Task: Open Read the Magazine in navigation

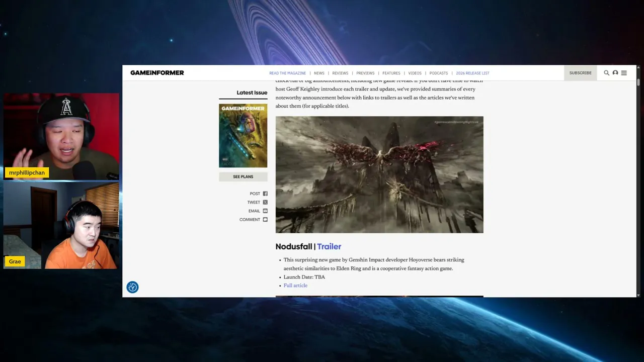Action: tap(287, 73)
